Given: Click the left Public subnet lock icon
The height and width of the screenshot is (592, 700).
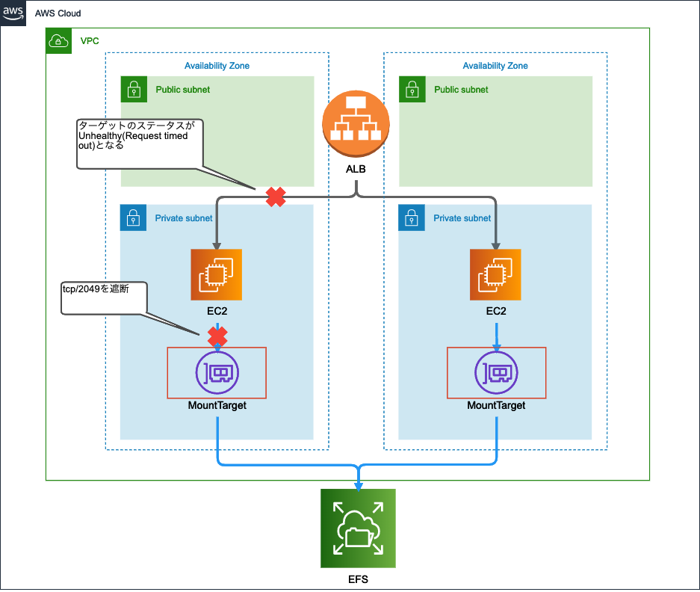Looking at the screenshot, I should [x=134, y=90].
